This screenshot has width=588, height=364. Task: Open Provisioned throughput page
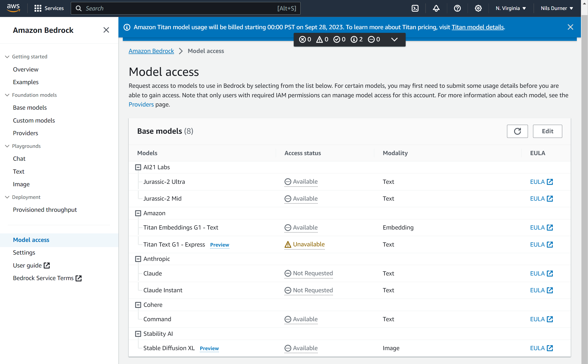(x=45, y=210)
